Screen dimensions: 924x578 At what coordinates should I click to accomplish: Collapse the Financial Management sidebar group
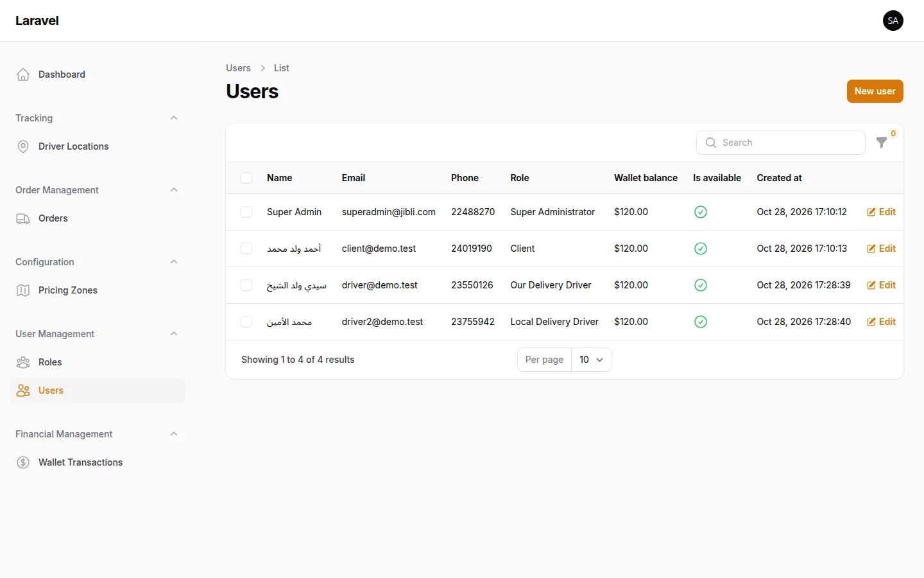pyautogui.click(x=174, y=434)
